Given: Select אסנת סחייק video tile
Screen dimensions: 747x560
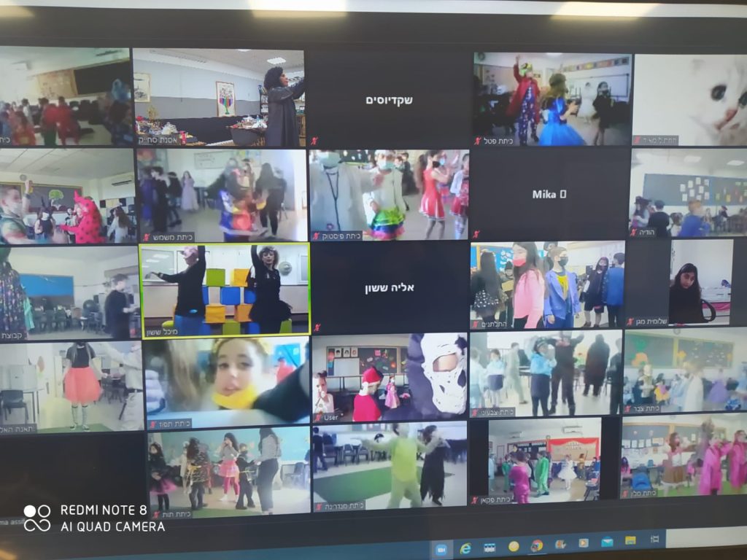Looking at the screenshot, I should 218,98.
